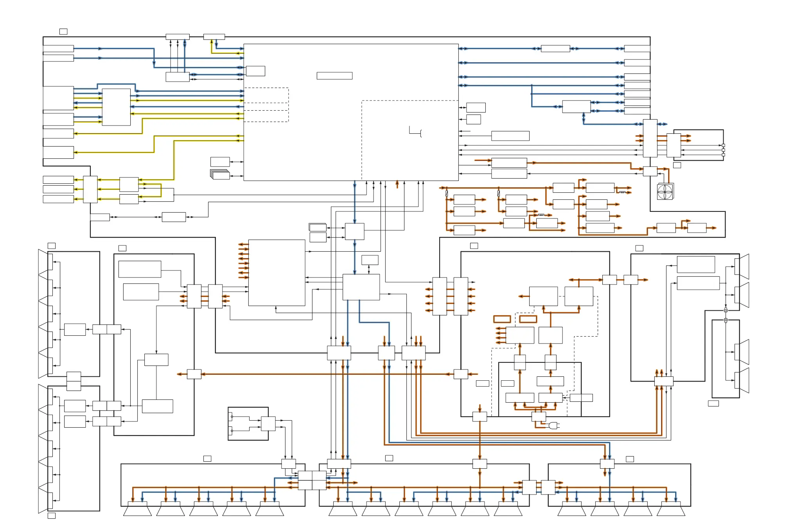Select the left orange-outlined rectangle
792x532 pixels.
[502, 319]
